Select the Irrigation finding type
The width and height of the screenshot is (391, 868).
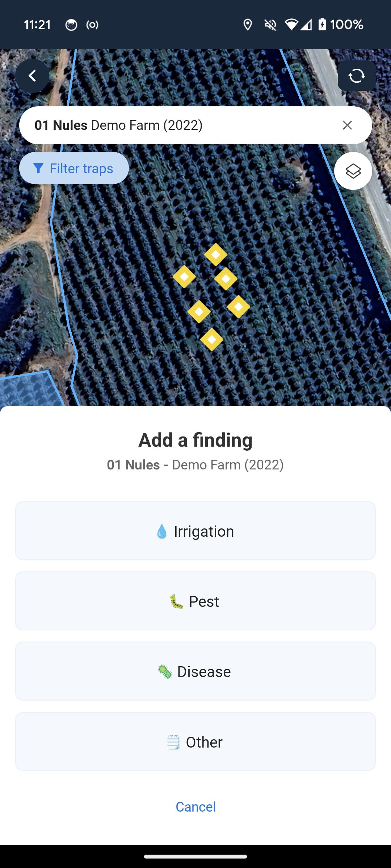coord(195,531)
